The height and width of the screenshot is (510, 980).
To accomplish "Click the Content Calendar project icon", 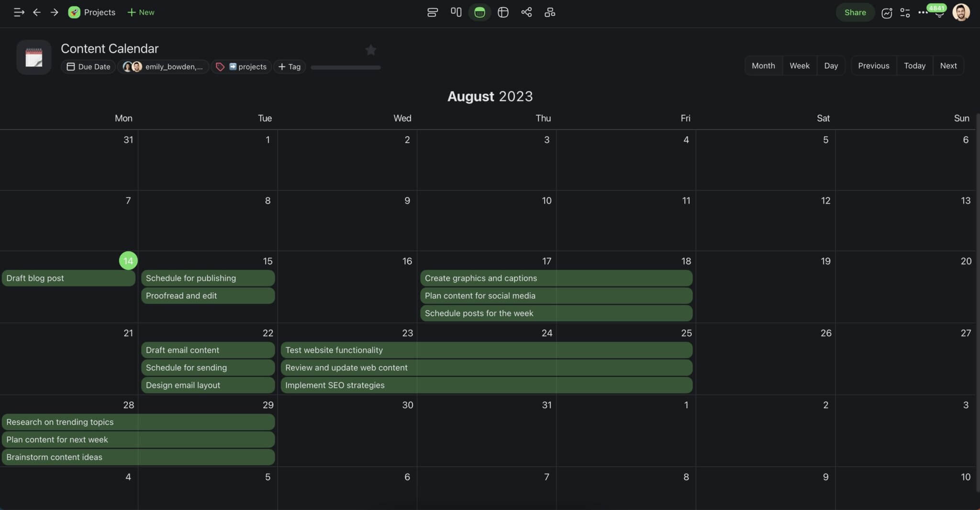I will click(33, 57).
